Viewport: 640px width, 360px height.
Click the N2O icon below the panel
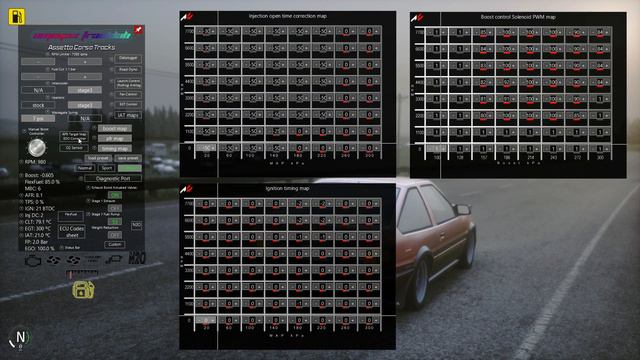[x=137, y=258]
